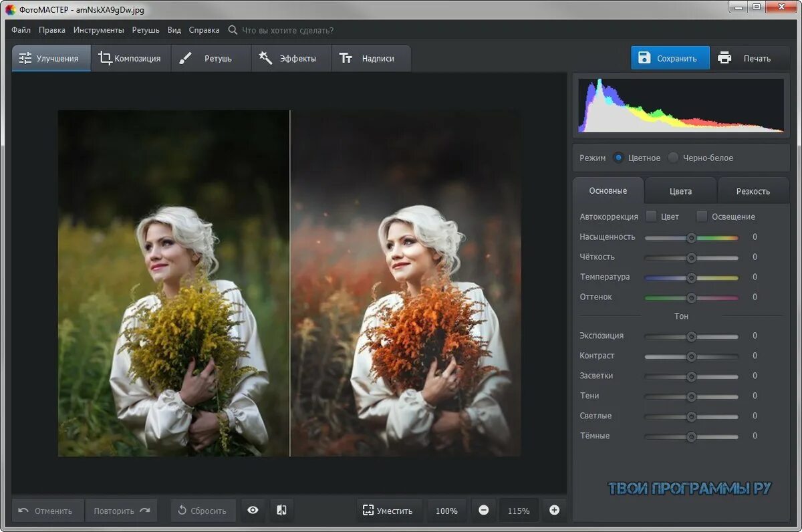802x532 pixels.
Task: Enable the Цвет autocorrection checkbox
Action: pyautogui.click(x=651, y=217)
